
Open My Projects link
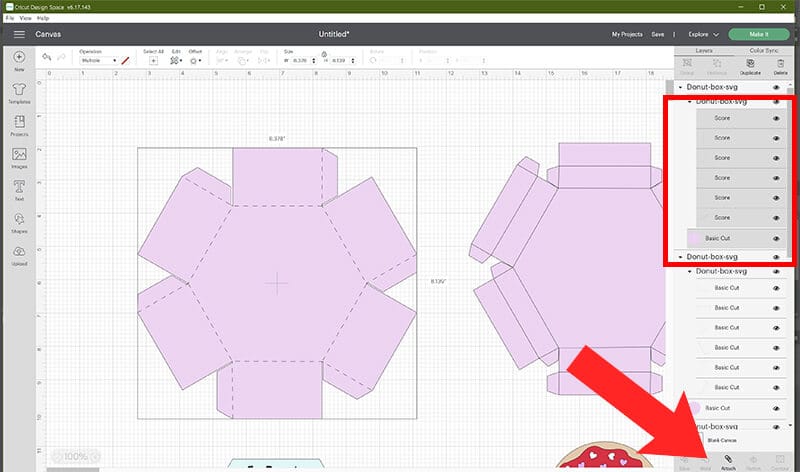tap(627, 34)
